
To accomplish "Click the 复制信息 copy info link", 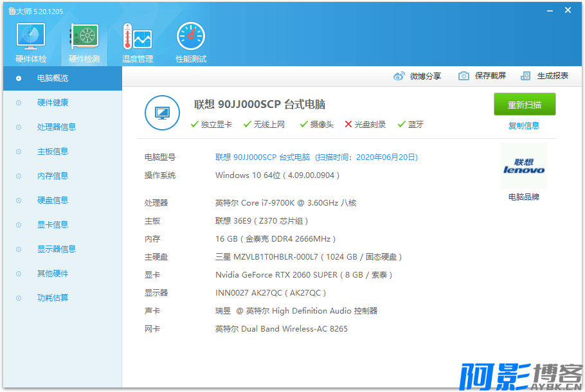I will click(x=524, y=126).
